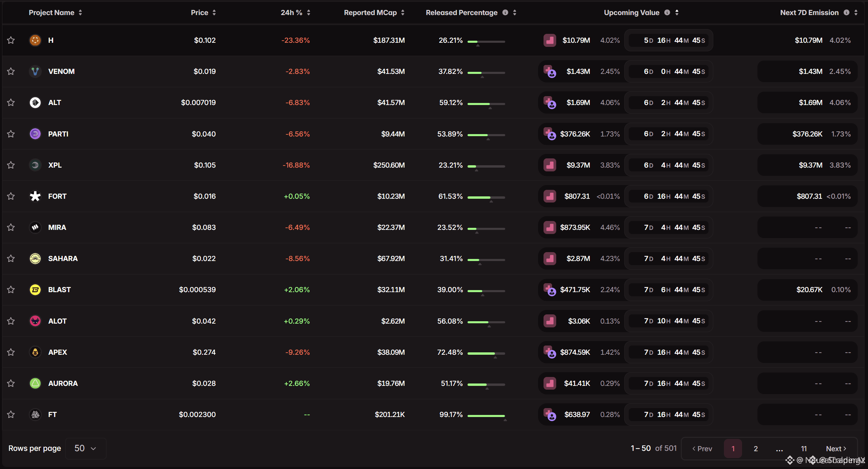Open the APEX project link
868x469 pixels.
point(58,352)
